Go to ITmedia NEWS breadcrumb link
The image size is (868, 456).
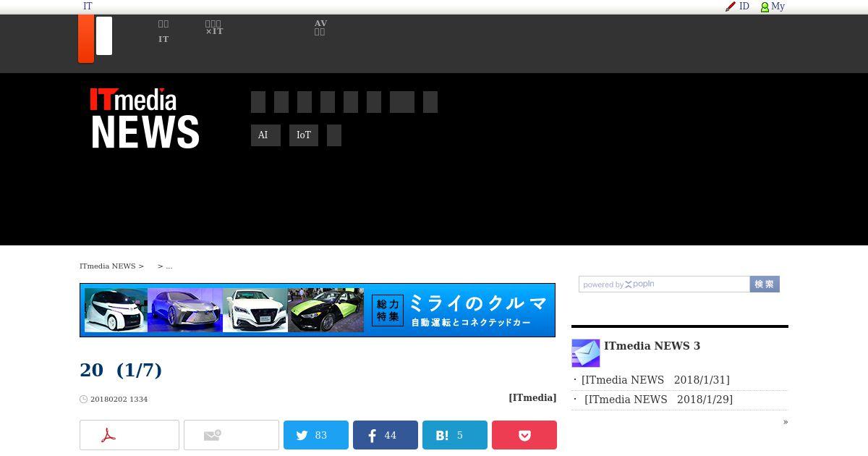pyautogui.click(x=108, y=266)
